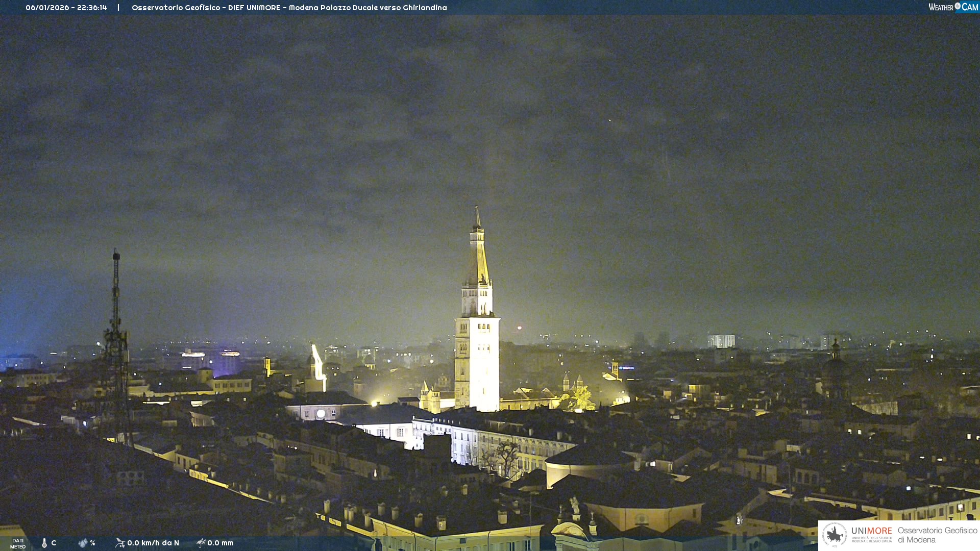Image resolution: width=980 pixels, height=551 pixels.
Task: Click the UNIMORE university seal emblem
Action: [835, 535]
